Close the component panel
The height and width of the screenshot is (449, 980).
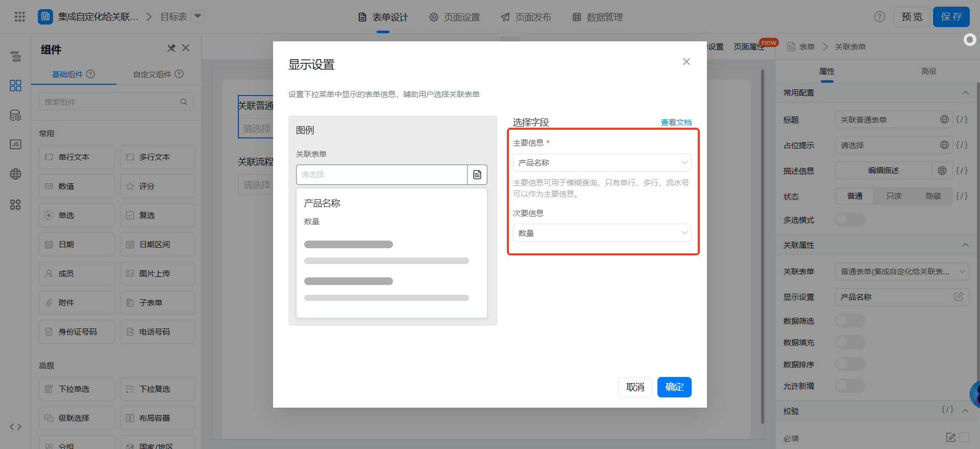186,48
